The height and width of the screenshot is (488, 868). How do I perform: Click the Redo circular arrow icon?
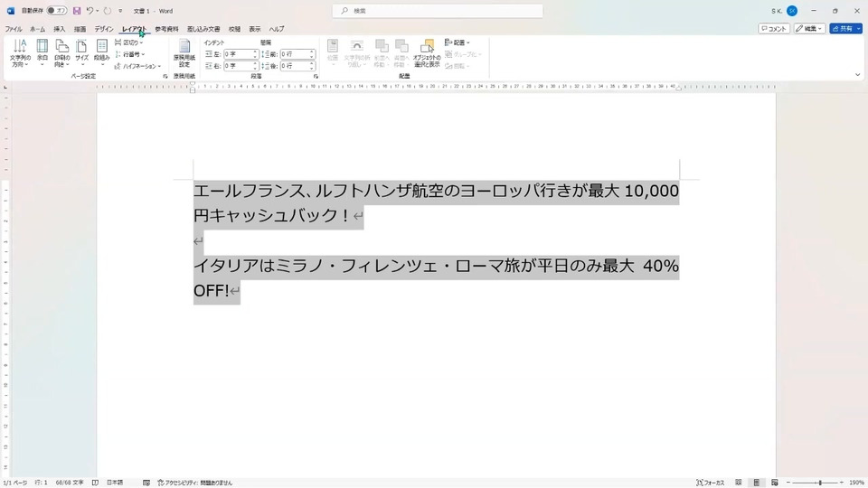tap(108, 11)
